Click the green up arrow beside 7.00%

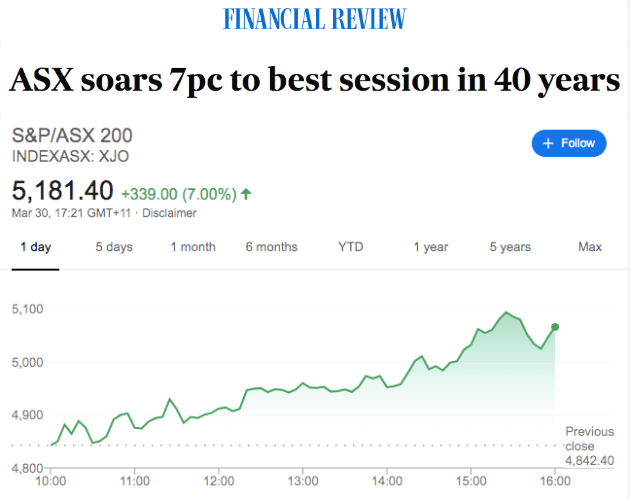tap(246, 194)
